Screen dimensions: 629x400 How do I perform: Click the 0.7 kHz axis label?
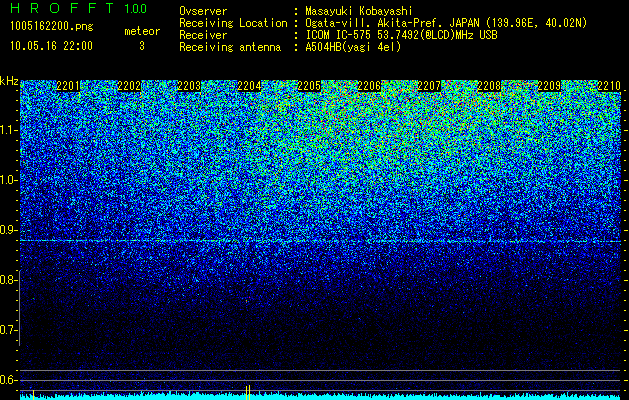point(9,330)
